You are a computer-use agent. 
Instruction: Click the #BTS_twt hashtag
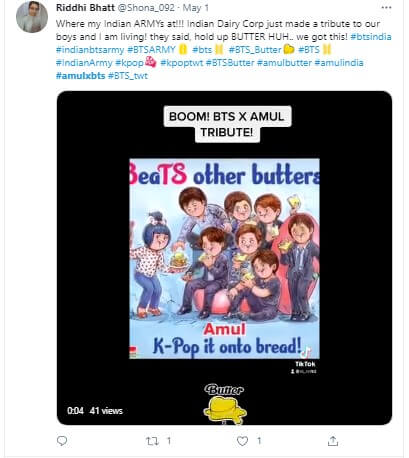pyautogui.click(x=128, y=76)
